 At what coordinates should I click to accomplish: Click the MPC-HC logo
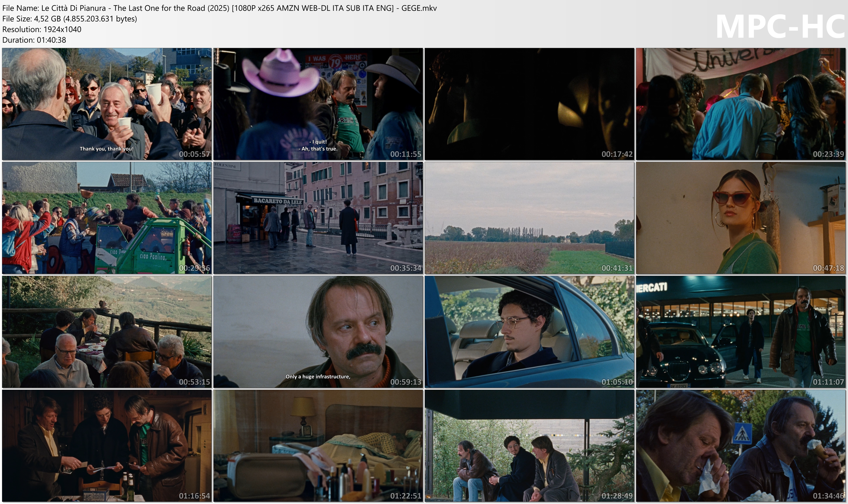[x=780, y=26]
